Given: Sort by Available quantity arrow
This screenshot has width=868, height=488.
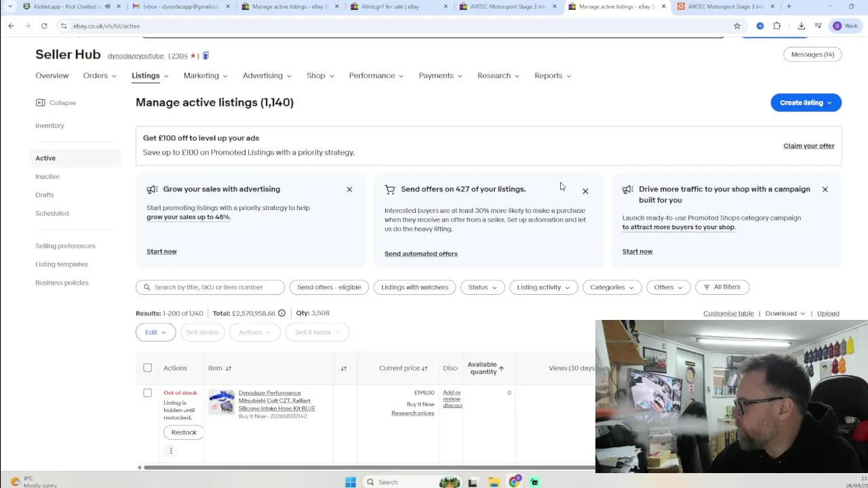Looking at the screenshot, I should 501,368.
